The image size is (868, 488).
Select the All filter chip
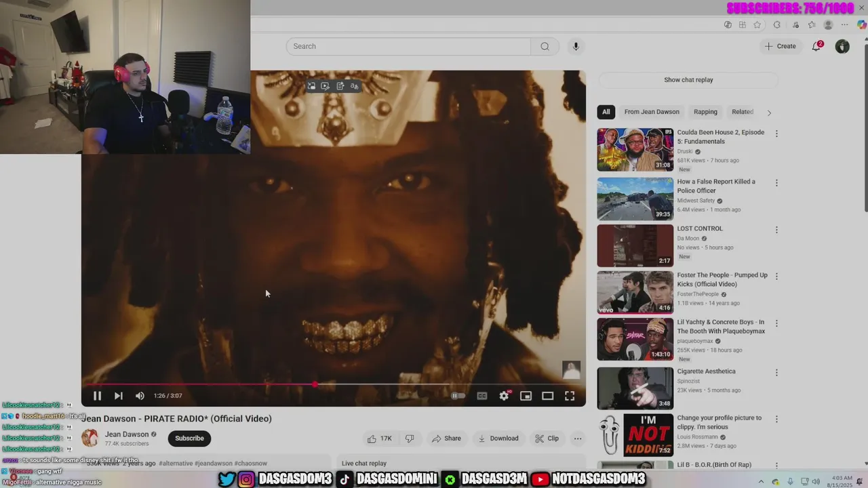(606, 112)
